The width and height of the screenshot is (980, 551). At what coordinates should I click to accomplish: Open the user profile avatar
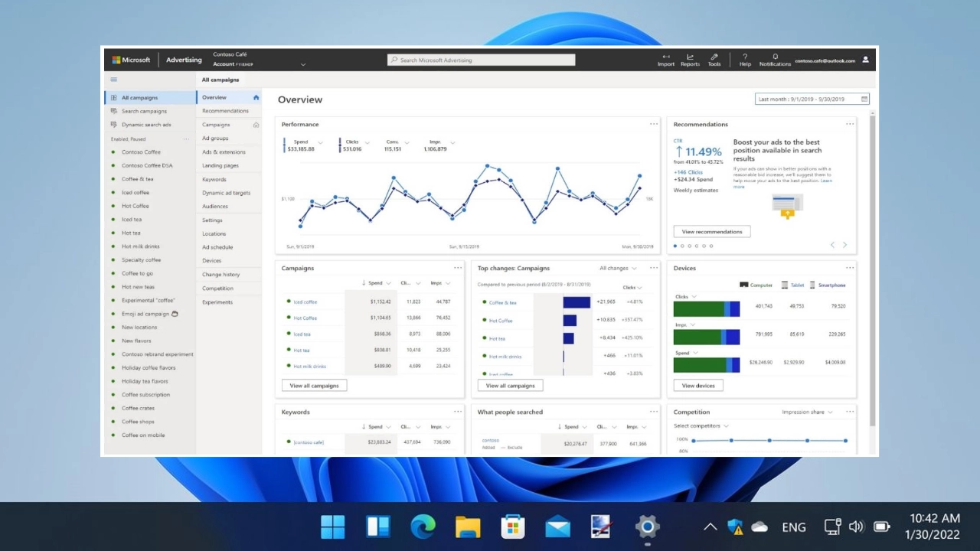click(866, 60)
